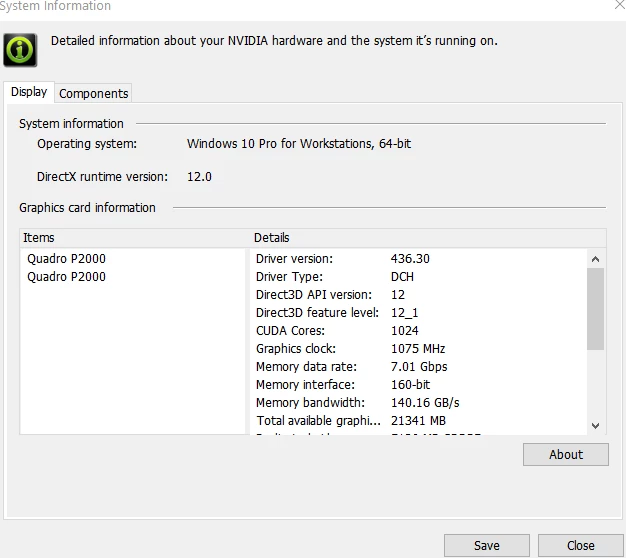Click the Graphics clock label
The height and width of the screenshot is (558, 626).
296,348
